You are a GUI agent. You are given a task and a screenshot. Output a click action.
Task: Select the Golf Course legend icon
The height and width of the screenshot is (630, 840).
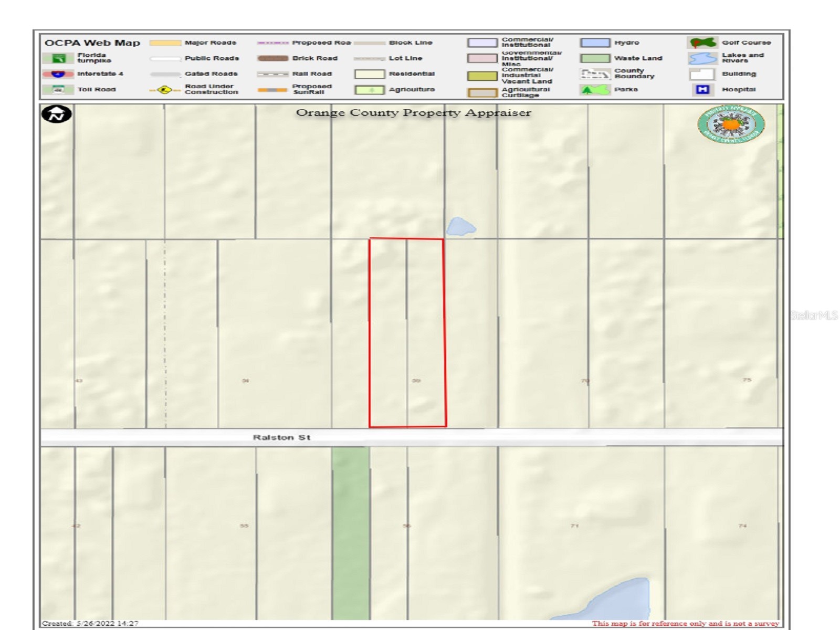[702, 43]
